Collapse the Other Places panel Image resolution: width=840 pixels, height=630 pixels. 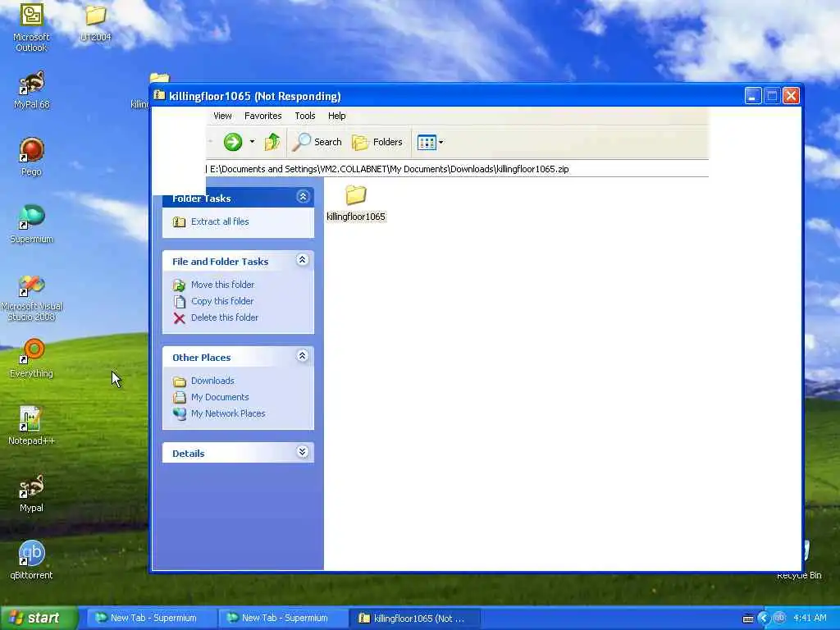[x=302, y=356]
